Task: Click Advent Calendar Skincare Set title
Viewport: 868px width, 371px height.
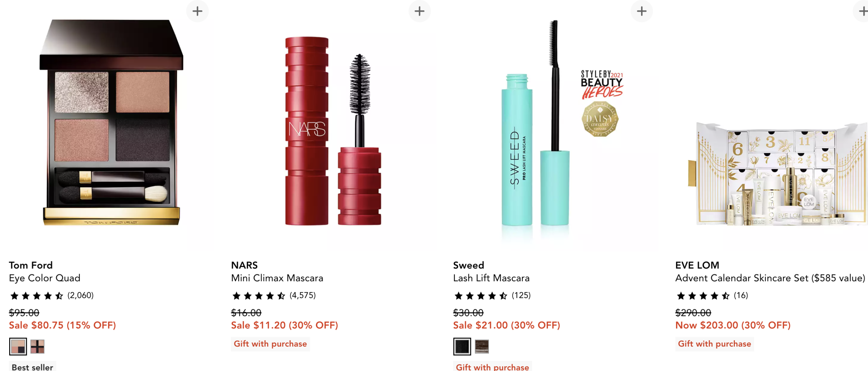Action: [x=770, y=278]
